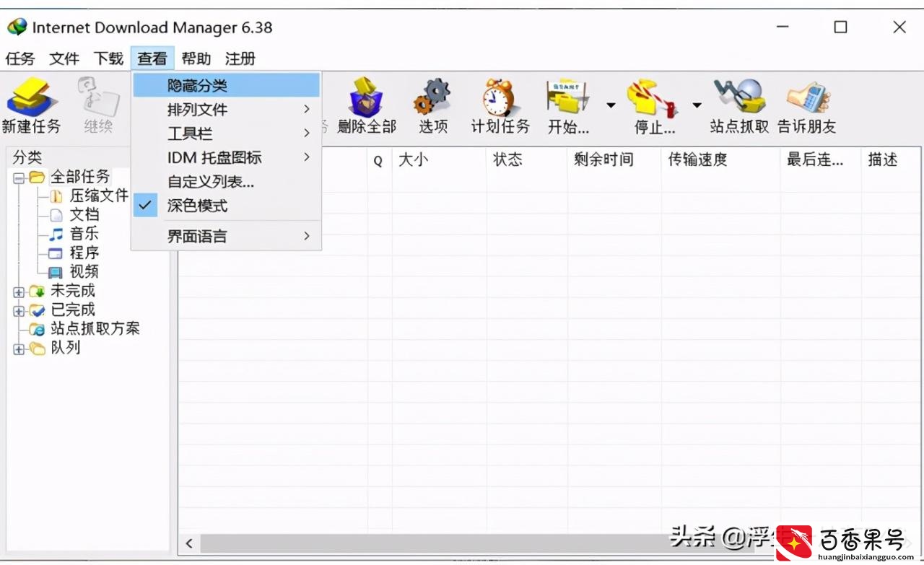The width and height of the screenshot is (924, 565).
Task: Expand the 队列 tree node
Action: coord(19,349)
